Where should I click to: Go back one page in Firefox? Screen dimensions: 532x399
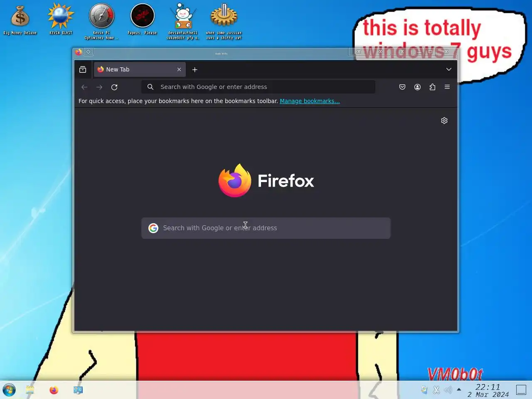[x=84, y=87]
